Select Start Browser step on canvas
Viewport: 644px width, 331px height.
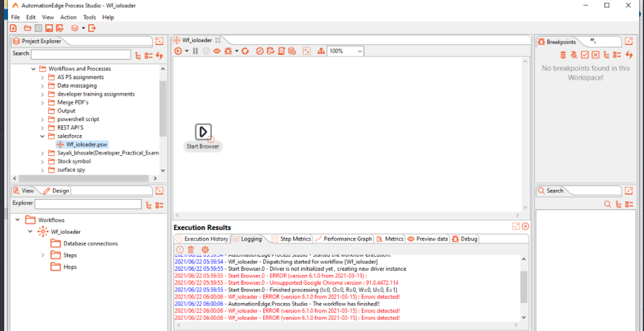(x=203, y=133)
